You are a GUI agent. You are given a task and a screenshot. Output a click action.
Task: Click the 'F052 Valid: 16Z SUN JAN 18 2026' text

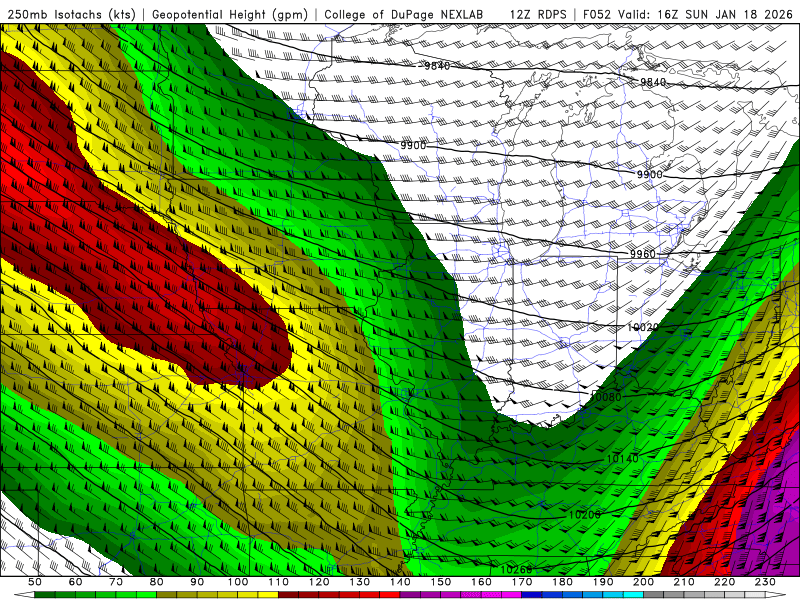688,15
